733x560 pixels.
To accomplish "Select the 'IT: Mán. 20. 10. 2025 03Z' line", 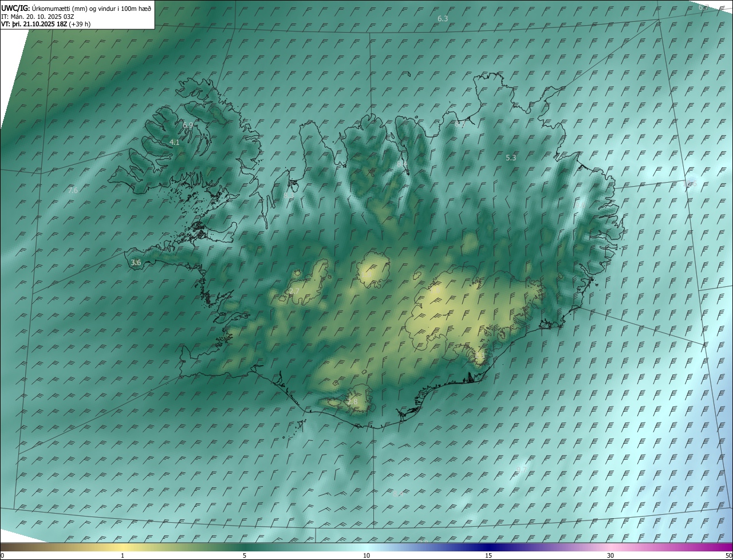I will (x=38, y=17).
